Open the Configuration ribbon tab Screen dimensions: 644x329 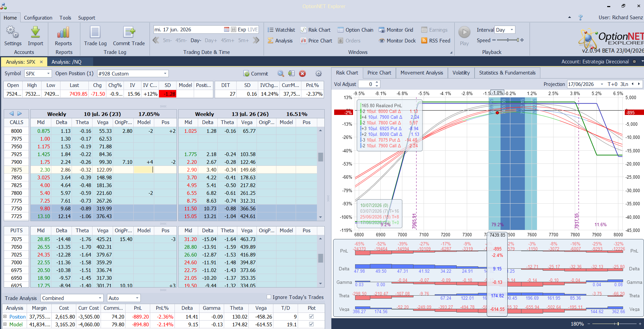pyautogui.click(x=38, y=18)
